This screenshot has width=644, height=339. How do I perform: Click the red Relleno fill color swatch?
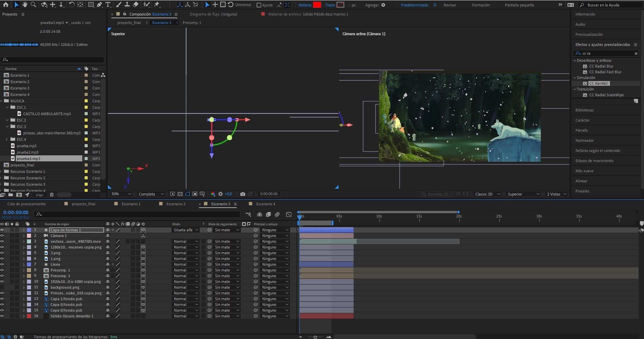317,5
